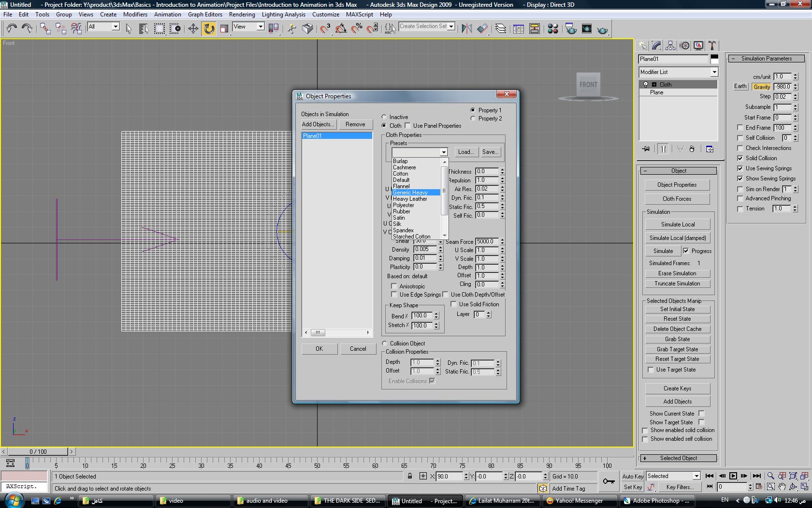Click the Mirror tool icon
812x508 pixels.
(x=466, y=29)
